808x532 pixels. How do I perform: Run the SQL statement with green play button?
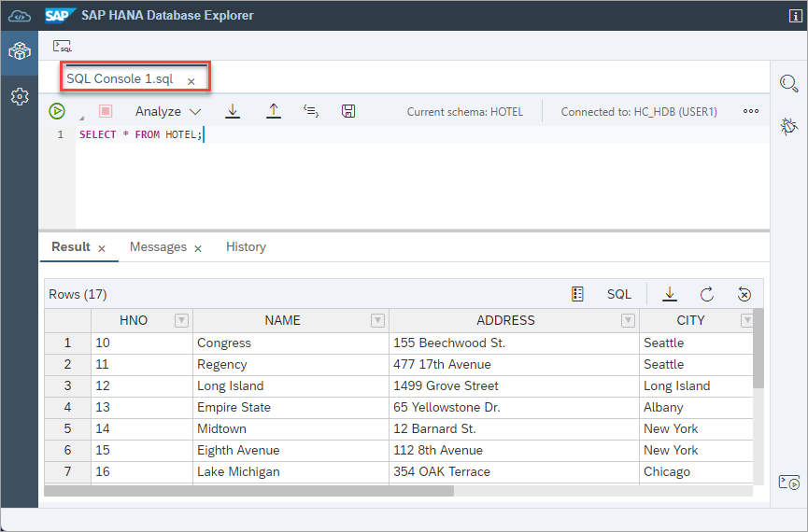pyautogui.click(x=57, y=111)
